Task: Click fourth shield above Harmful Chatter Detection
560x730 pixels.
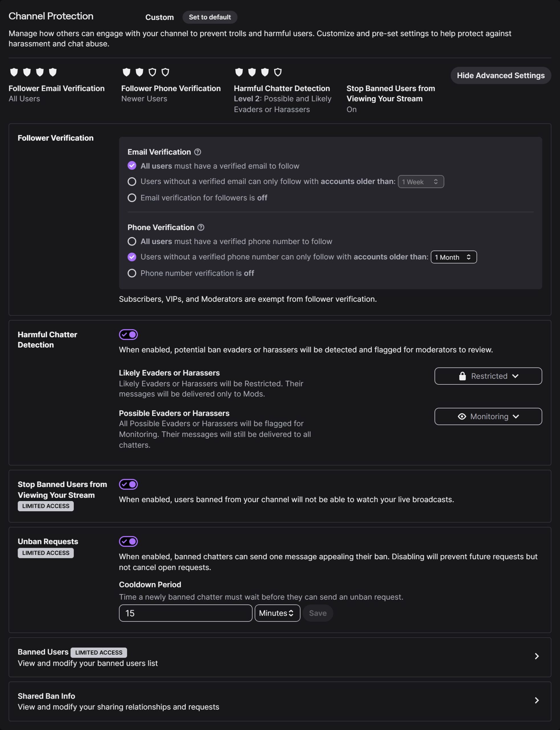Action: (x=278, y=72)
